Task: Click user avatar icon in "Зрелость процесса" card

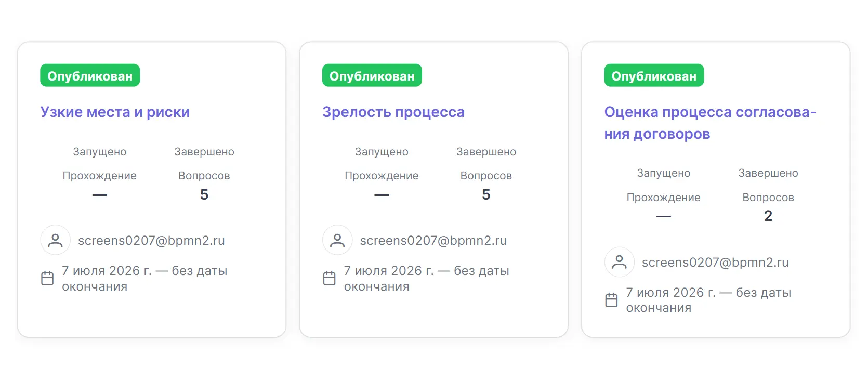Action: tap(337, 240)
